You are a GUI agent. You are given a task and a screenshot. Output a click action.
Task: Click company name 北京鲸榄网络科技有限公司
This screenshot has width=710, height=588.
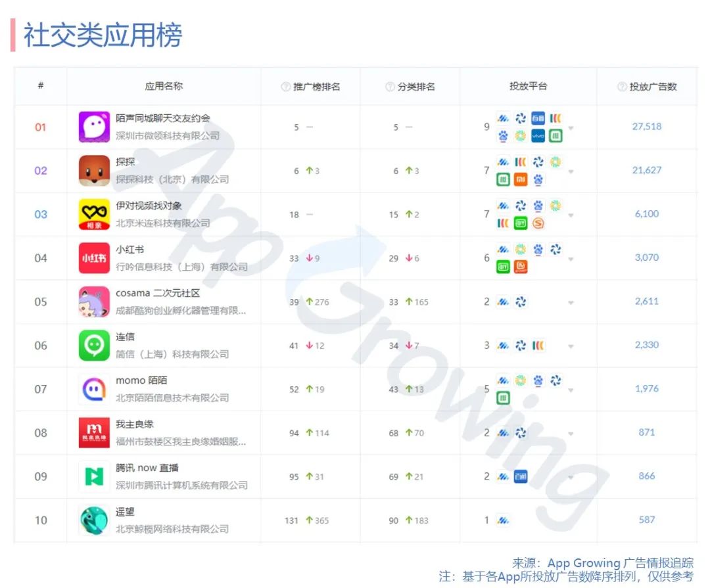click(172, 529)
